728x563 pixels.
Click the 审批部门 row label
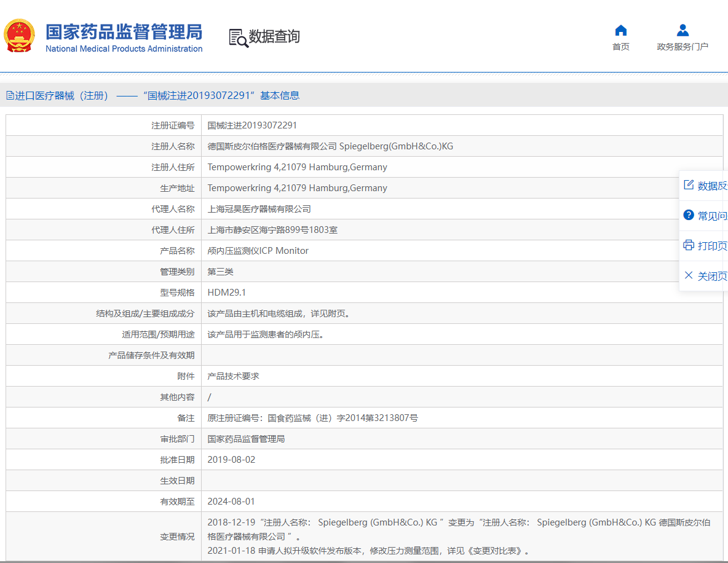pyautogui.click(x=177, y=439)
